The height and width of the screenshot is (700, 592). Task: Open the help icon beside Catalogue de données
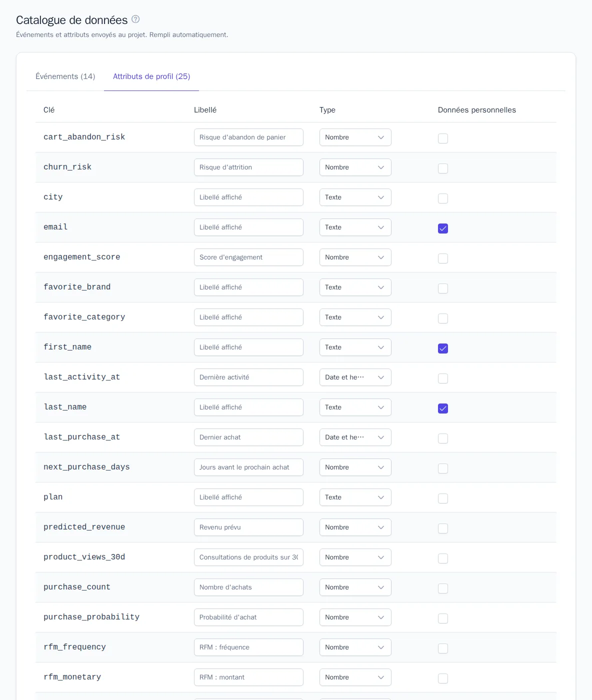(135, 19)
